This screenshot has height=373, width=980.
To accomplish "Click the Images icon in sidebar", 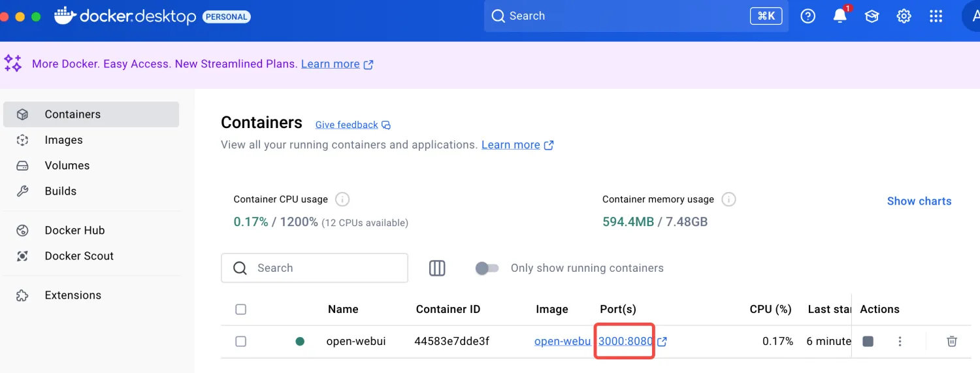I will (x=22, y=140).
